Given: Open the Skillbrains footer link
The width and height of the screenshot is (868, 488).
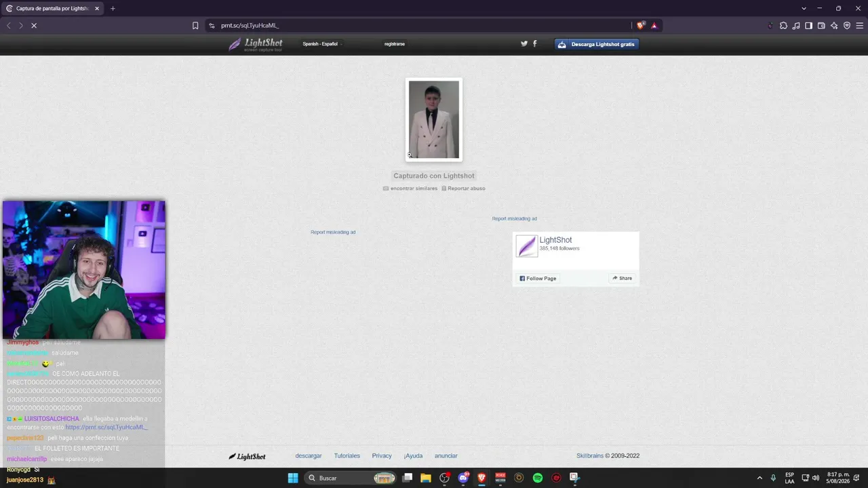Looking at the screenshot, I should click(x=590, y=456).
